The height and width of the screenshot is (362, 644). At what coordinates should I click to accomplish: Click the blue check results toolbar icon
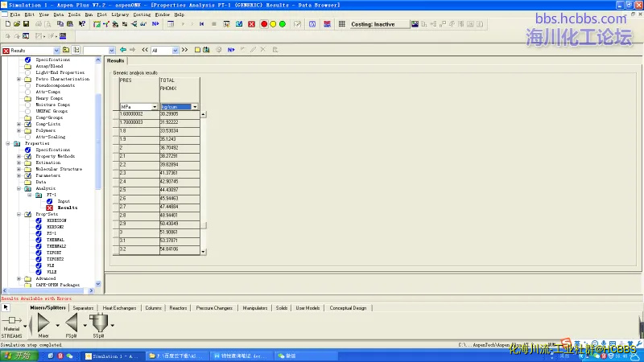coord(239,24)
